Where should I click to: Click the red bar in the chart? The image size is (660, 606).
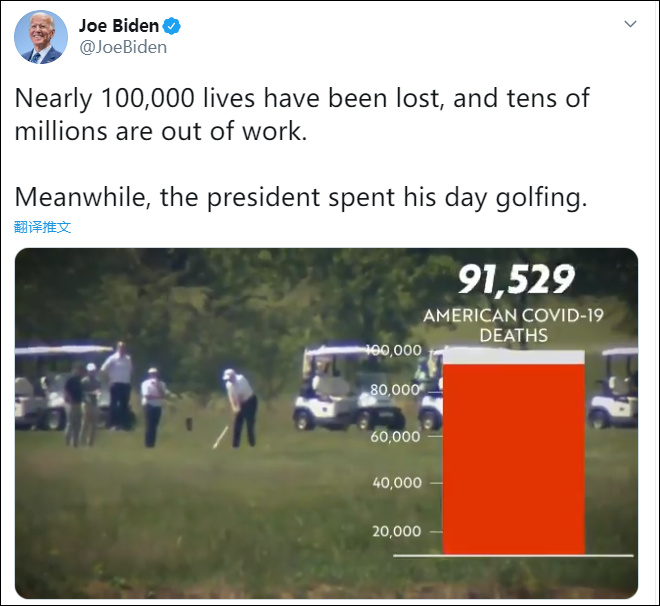pyautogui.click(x=513, y=455)
